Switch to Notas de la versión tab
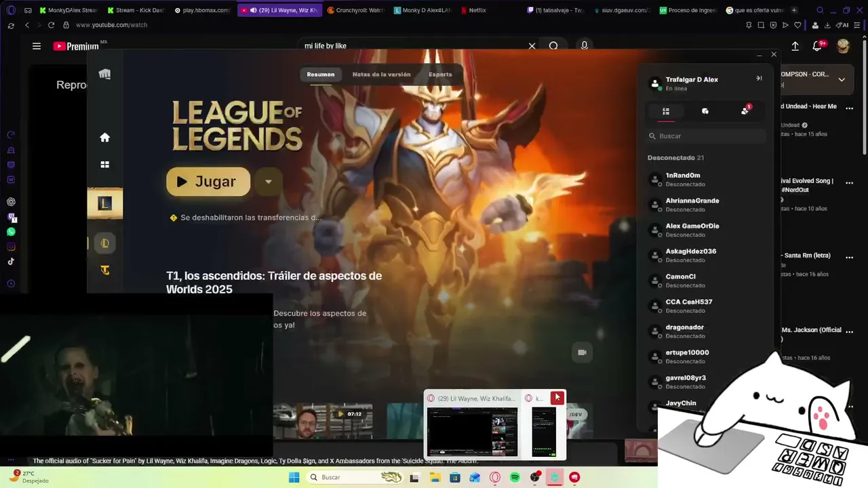 [x=382, y=75]
